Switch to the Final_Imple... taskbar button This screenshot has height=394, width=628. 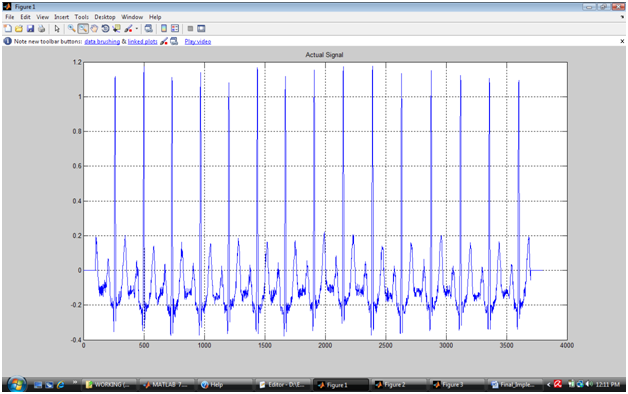(515, 385)
